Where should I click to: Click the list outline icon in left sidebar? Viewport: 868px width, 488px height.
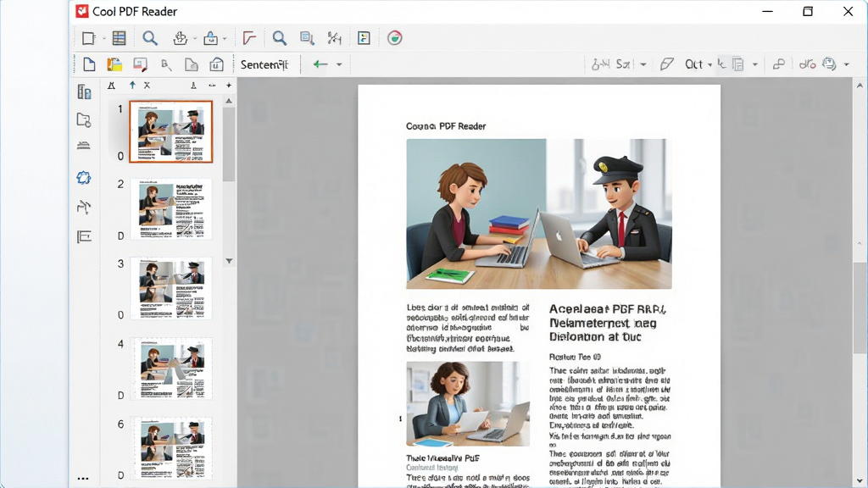point(84,237)
